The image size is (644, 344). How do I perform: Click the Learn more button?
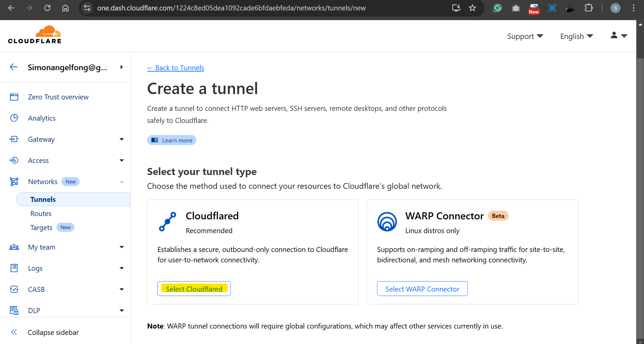(172, 140)
